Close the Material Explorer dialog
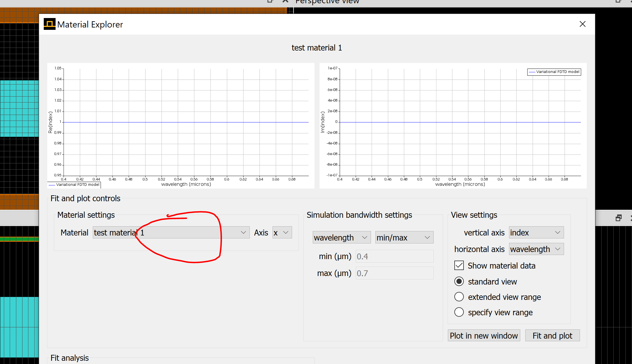This screenshot has height=364, width=632. point(582,24)
